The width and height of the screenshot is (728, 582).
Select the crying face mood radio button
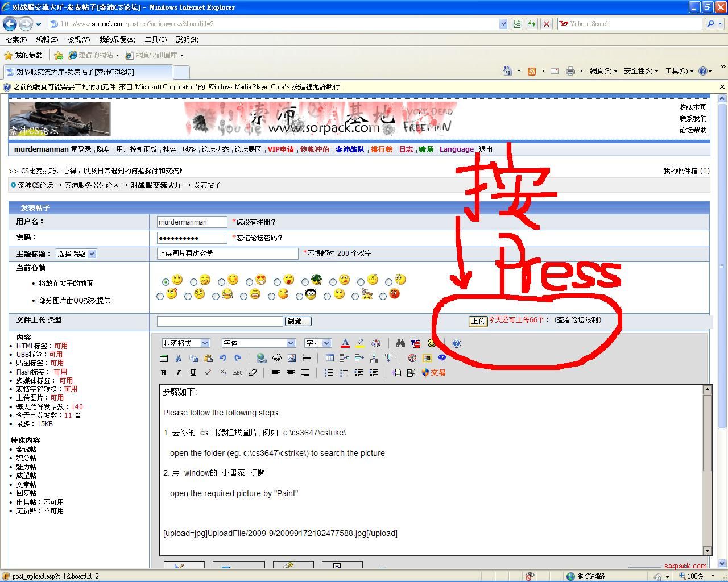216,296
